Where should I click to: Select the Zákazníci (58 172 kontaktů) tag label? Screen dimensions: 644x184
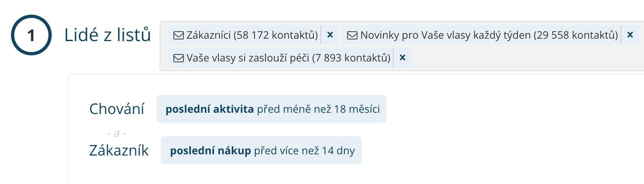click(252, 35)
